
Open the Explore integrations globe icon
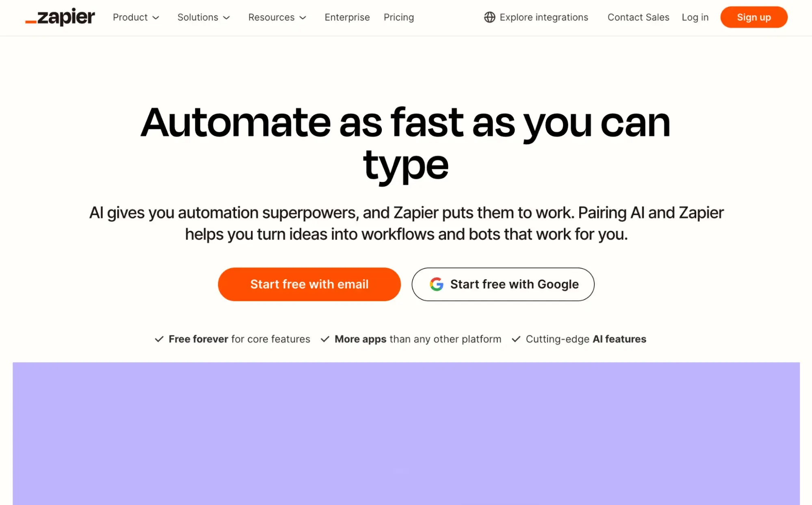[x=489, y=17]
